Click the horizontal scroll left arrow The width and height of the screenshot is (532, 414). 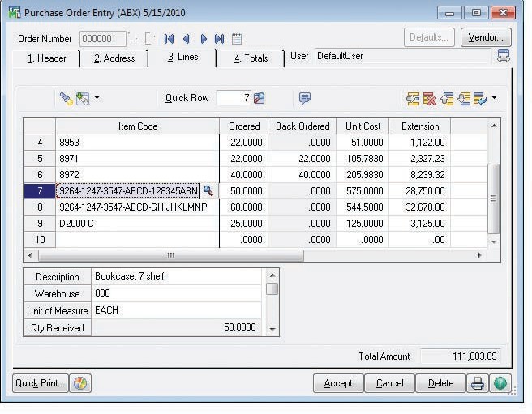[30, 255]
